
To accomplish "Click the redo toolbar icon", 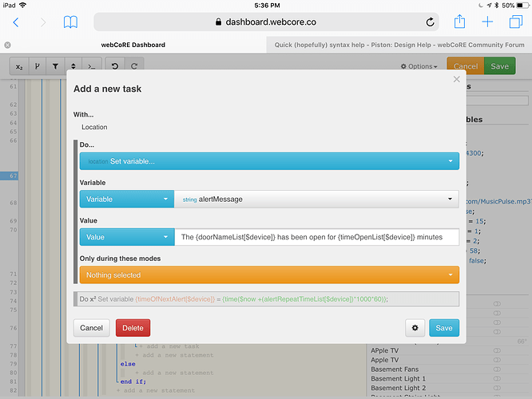I will click(134, 66).
